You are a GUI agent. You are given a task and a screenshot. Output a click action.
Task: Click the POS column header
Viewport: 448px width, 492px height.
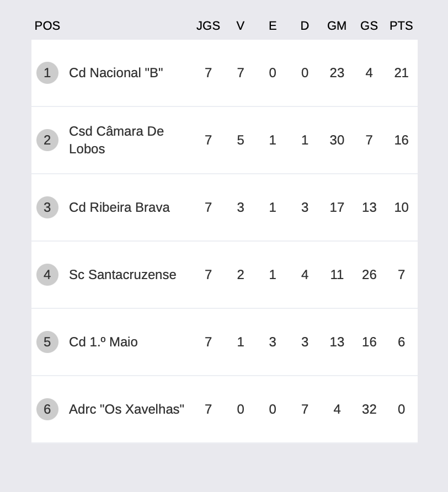[47, 26]
